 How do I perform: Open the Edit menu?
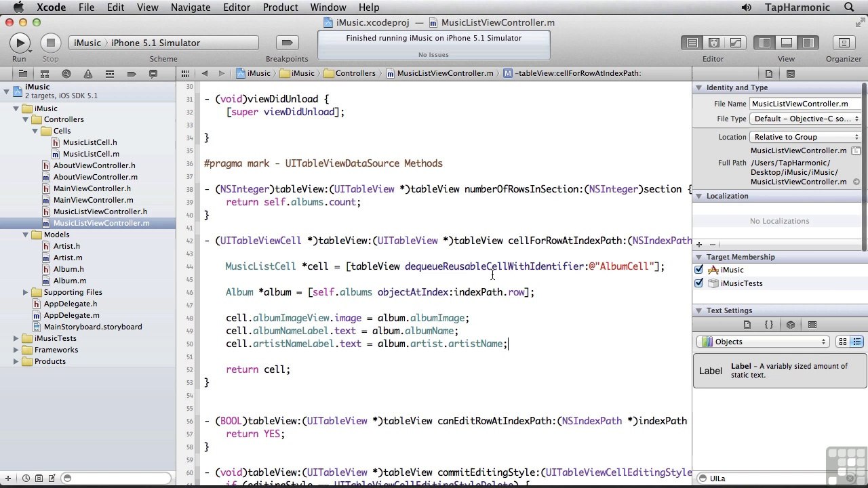pos(115,7)
